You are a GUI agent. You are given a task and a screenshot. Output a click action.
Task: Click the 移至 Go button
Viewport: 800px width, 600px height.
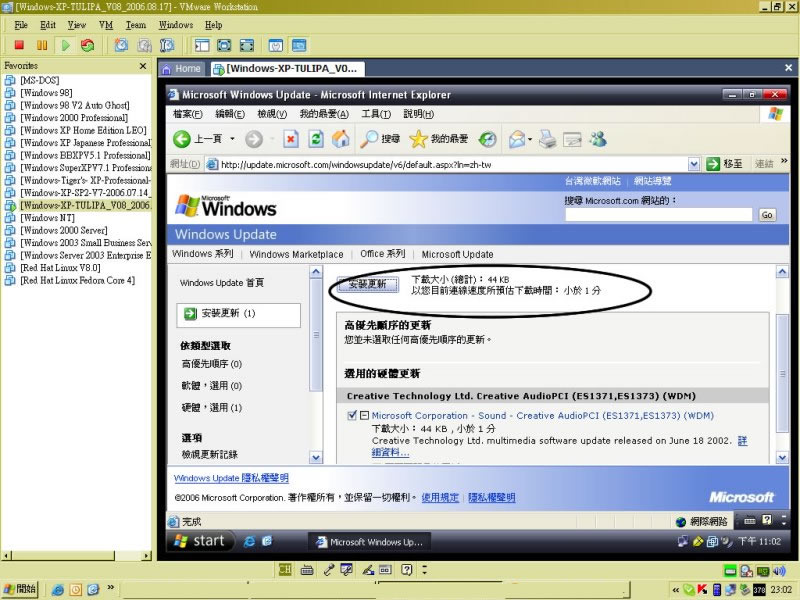point(724,164)
